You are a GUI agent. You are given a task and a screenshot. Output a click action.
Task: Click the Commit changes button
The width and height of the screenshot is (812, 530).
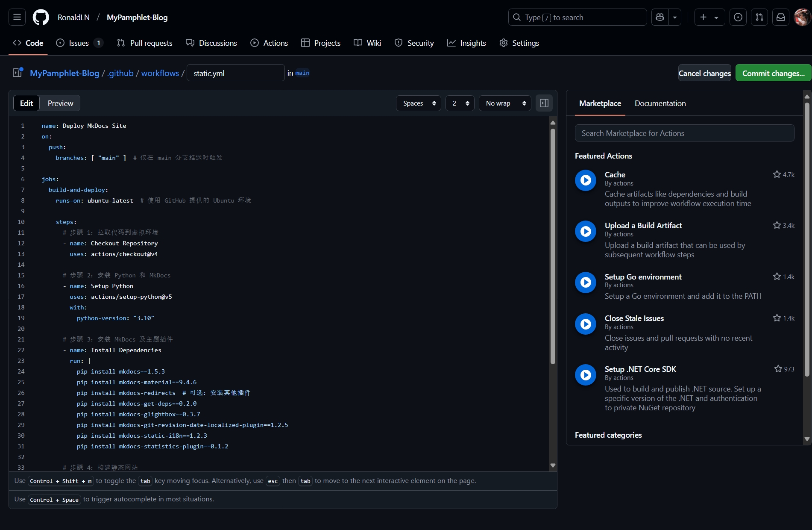coord(773,73)
